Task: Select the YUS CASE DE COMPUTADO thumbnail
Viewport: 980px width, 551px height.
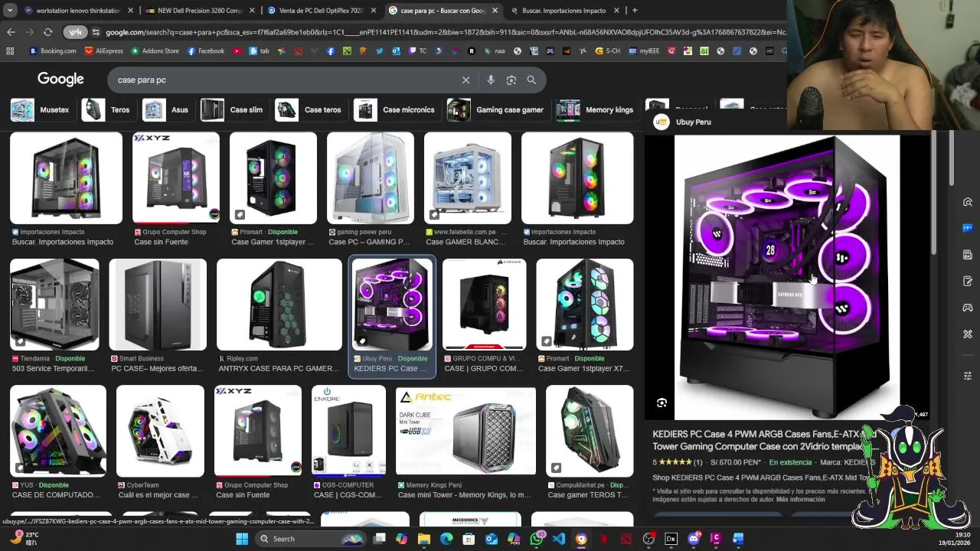Action: (58, 431)
